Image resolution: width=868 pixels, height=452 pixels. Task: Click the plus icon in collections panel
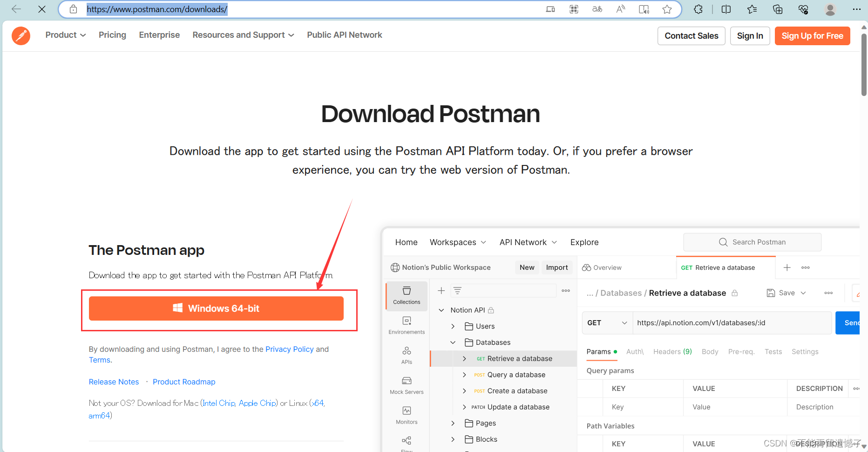coord(441,291)
